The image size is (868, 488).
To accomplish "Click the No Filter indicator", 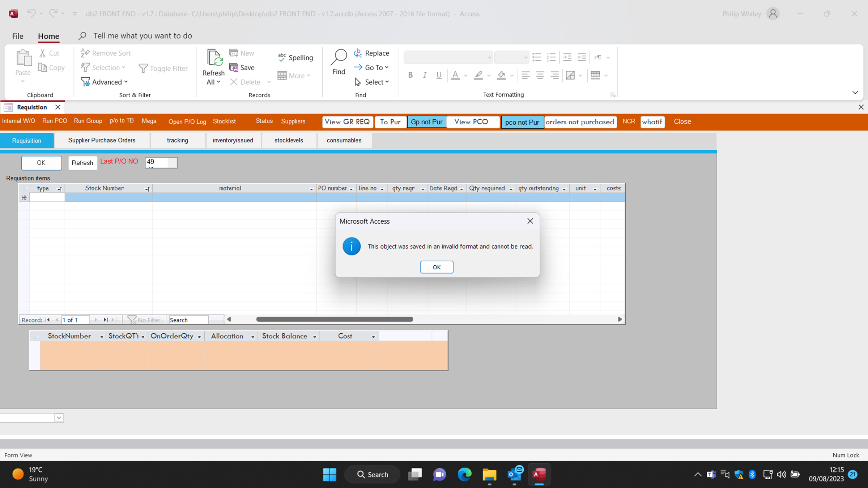I will [144, 320].
